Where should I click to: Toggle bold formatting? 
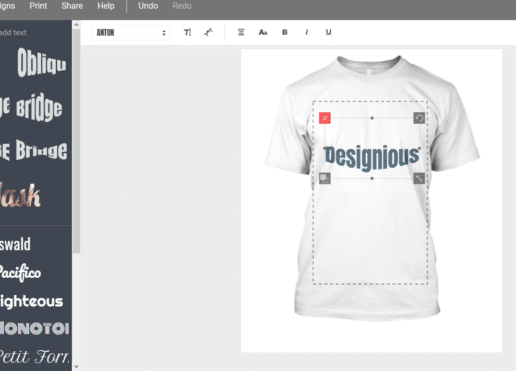point(285,32)
